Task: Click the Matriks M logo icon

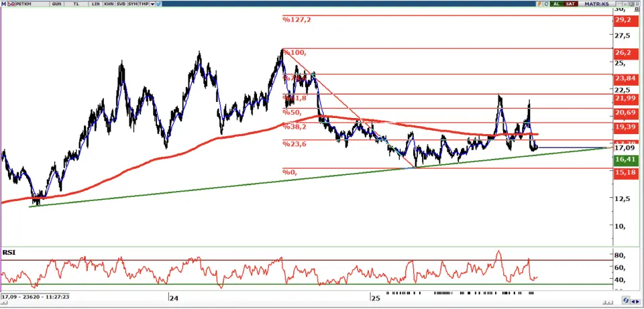Action: point(3,4)
